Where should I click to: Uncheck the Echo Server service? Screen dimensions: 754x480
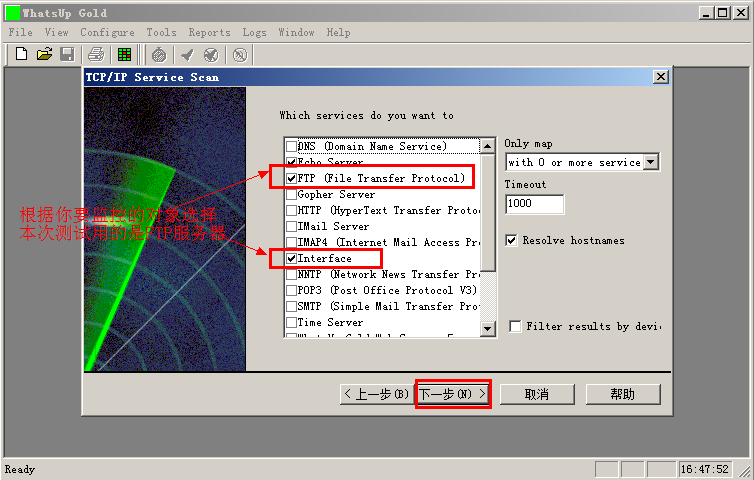tap(291, 162)
